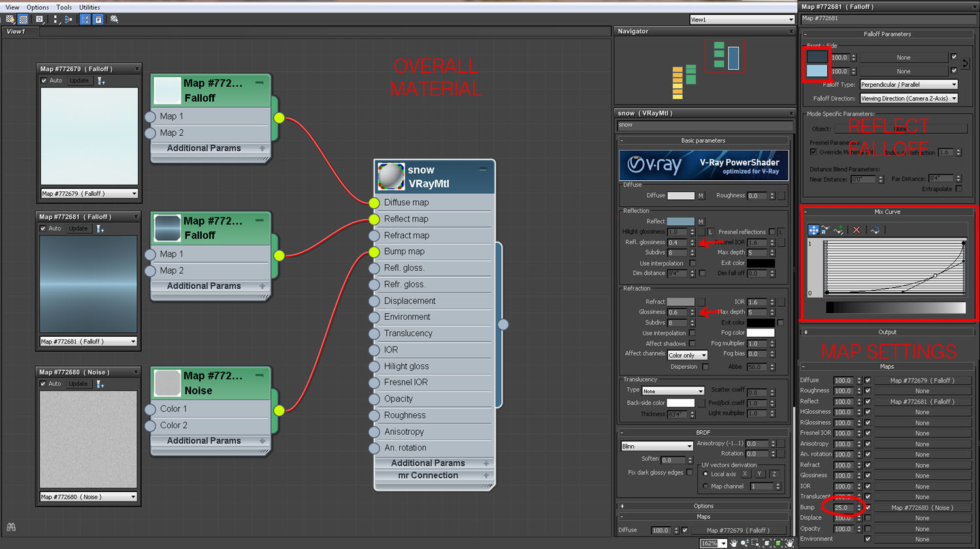Select the Zoom Region tool

click(x=756, y=543)
